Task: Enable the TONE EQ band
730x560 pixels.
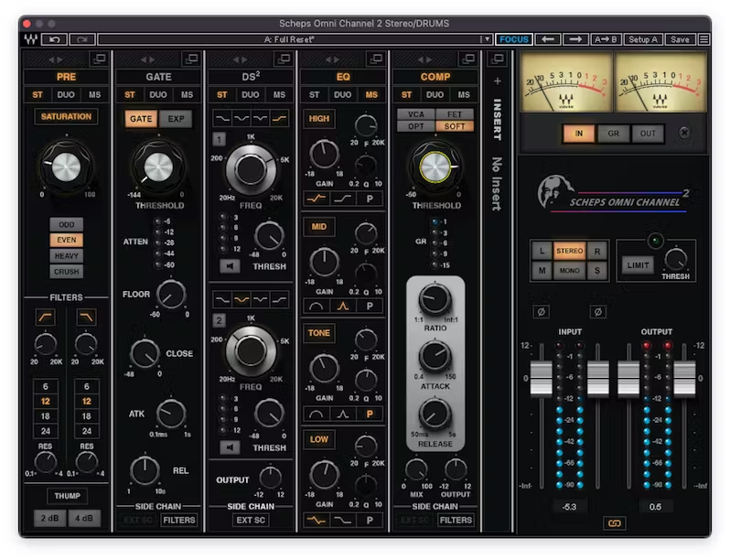Action: (319, 333)
